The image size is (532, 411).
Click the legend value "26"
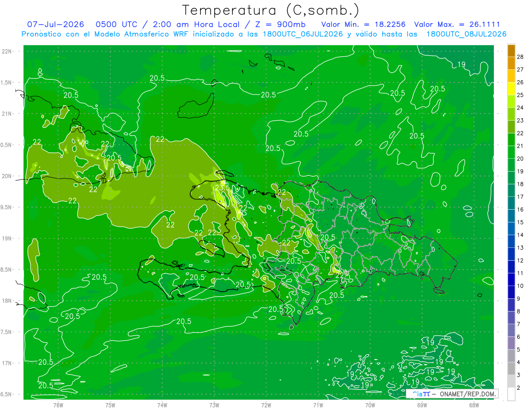pyautogui.click(x=520, y=82)
